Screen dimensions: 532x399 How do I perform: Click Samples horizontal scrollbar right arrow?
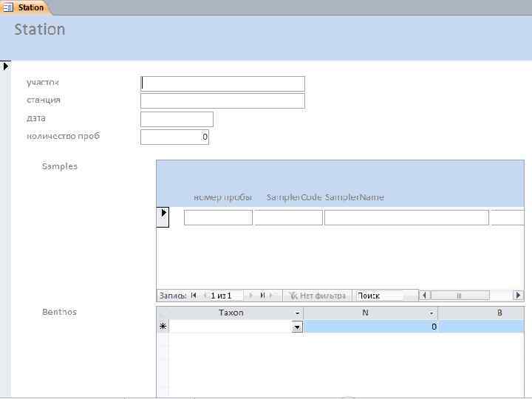(518, 296)
